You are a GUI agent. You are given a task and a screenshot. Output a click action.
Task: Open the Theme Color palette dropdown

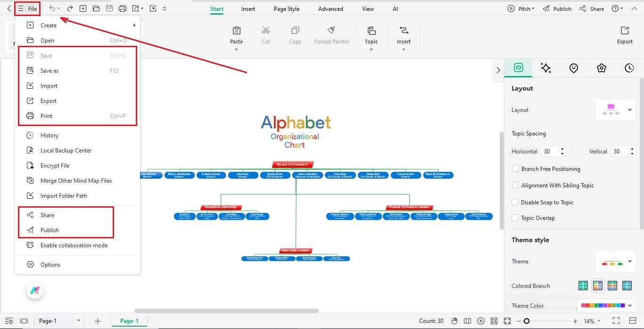pos(630,305)
